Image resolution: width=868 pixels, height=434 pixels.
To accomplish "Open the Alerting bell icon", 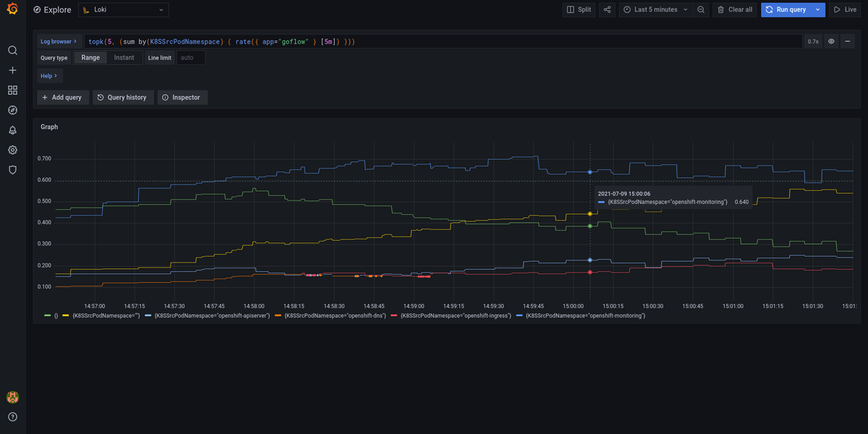I will (x=12, y=130).
